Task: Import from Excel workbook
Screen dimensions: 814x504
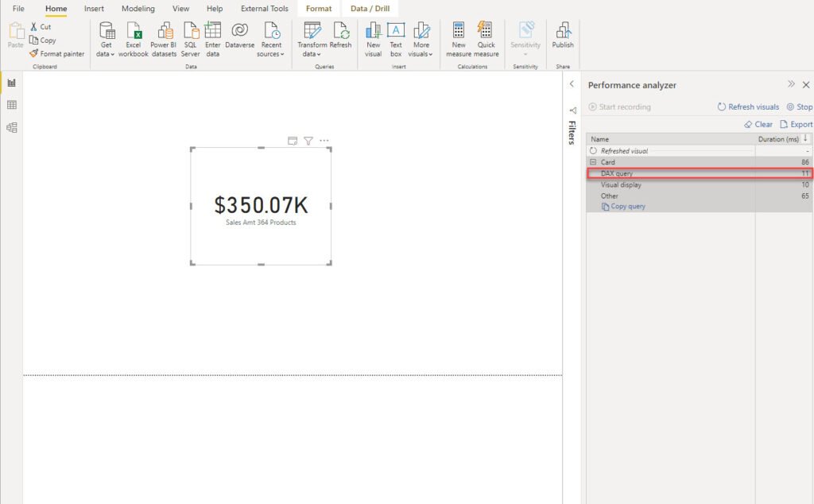Action: 134,40
